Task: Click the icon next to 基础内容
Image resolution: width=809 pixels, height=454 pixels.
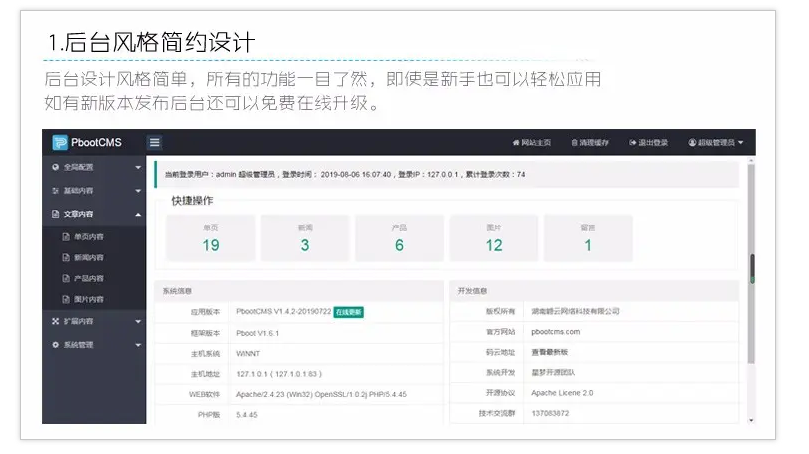Action: pos(56,191)
